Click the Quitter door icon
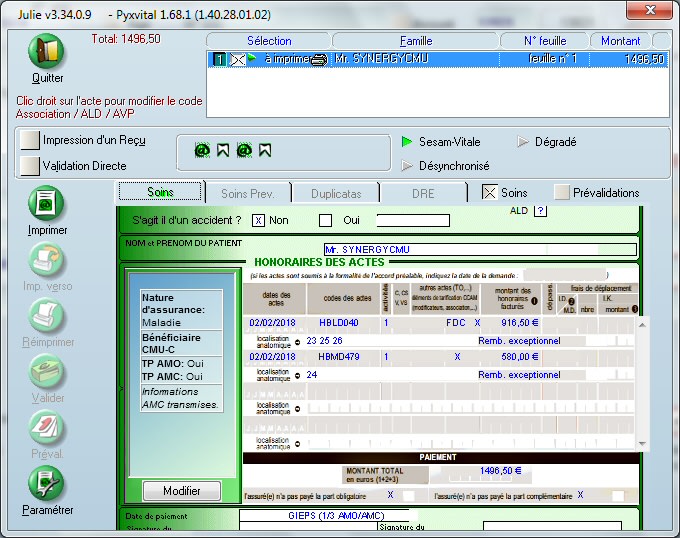 [47, 52]
